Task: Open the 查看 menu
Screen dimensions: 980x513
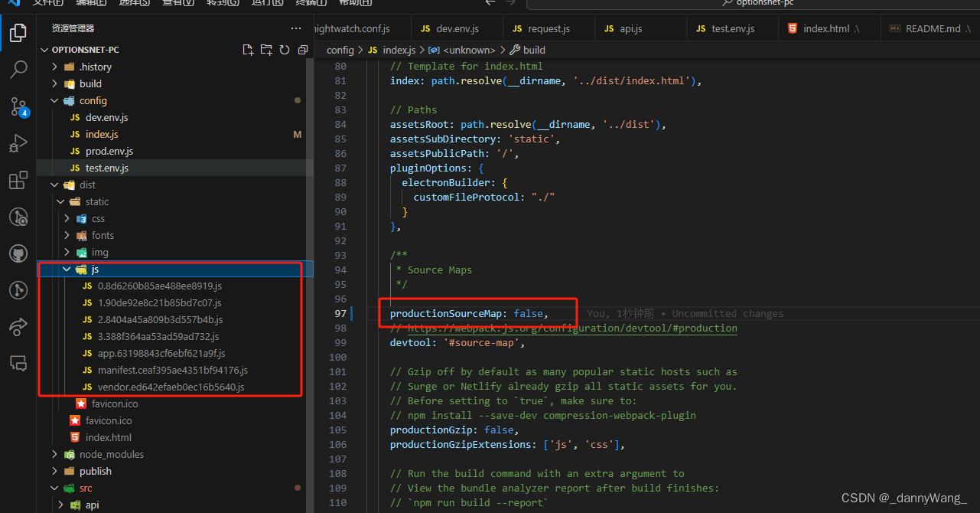Action: (177, 4)
